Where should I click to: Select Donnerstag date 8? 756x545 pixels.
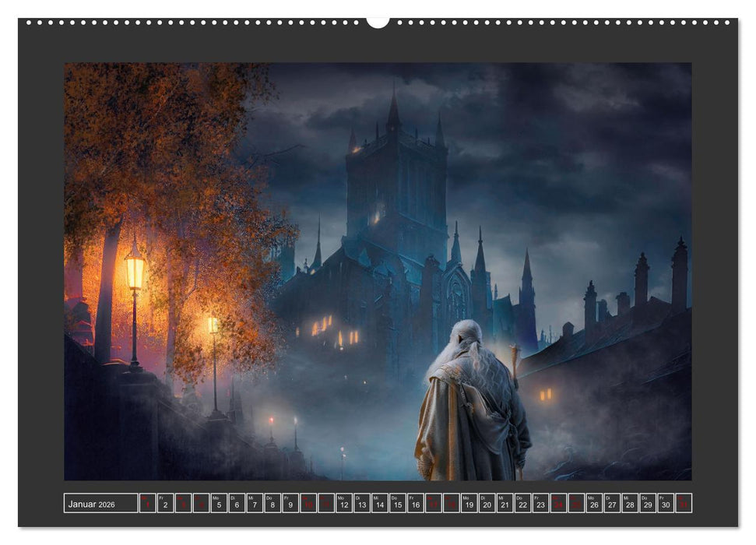click(272, 503)
